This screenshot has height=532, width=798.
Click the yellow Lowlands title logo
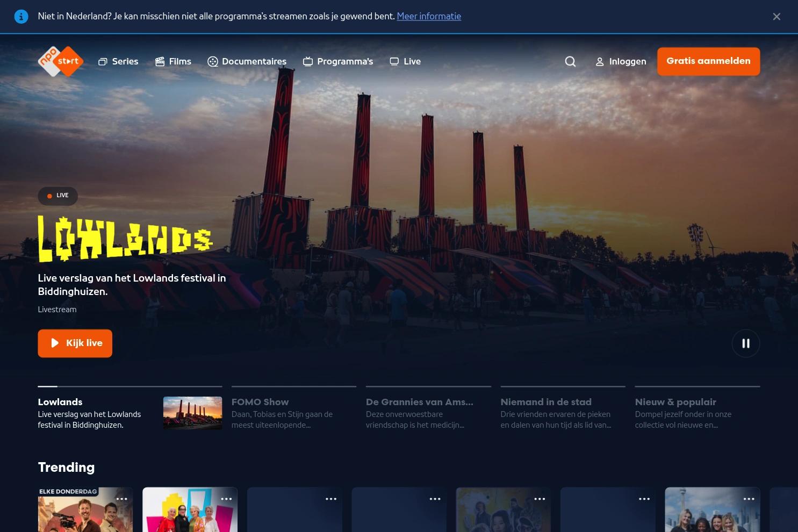pyautogui.click(x=125, y=239)
